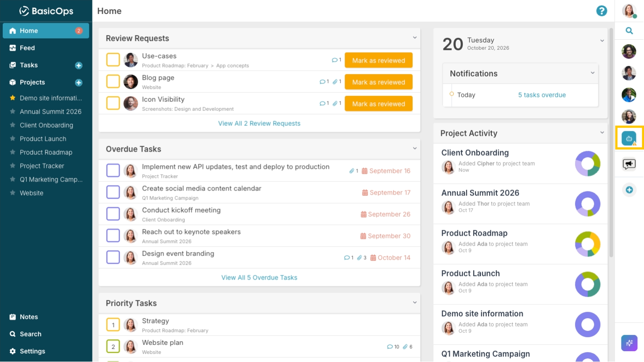Open Feed in the sidebar
The image size is (644, 362).
coord(46,48)
